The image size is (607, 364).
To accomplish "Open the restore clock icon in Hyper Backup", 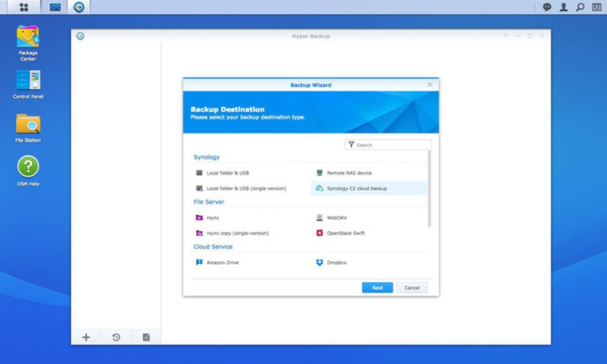I will pyautogui.click(x=116, y=337).
